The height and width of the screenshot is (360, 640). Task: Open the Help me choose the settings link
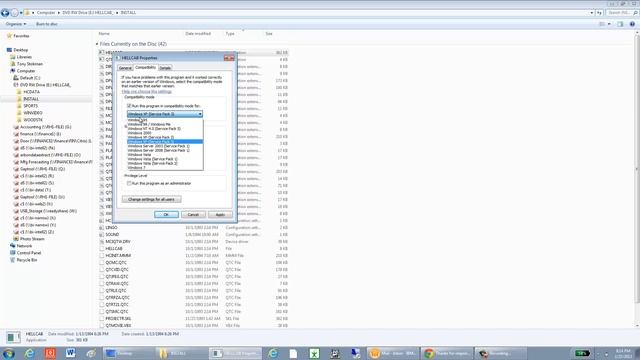click(x=147, y=92)
